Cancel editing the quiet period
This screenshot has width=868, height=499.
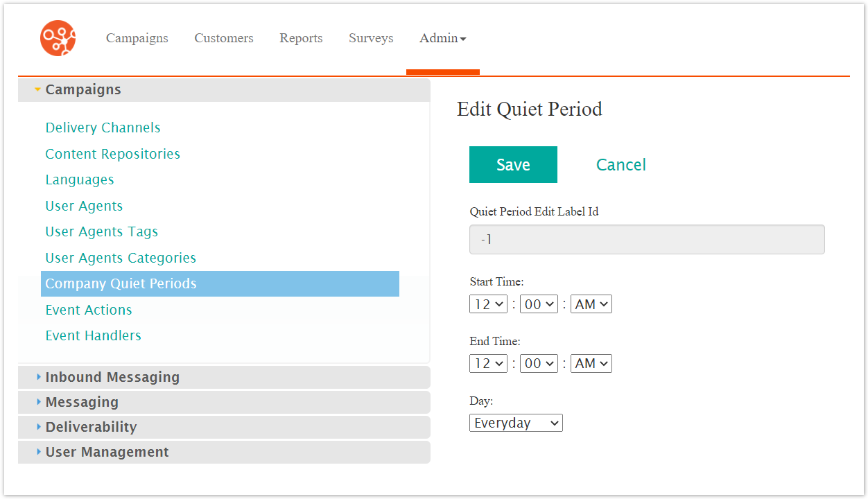(x=620, y=164)
